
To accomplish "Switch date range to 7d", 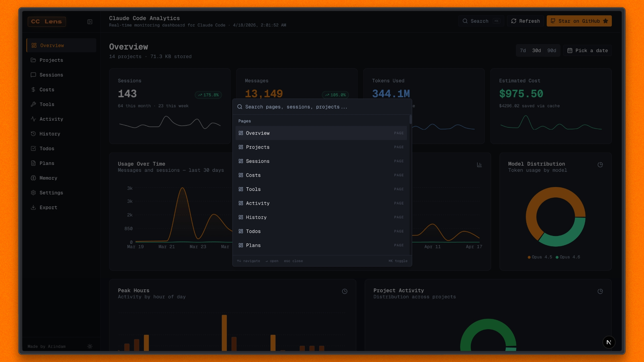I will click(x=523, y=50).
